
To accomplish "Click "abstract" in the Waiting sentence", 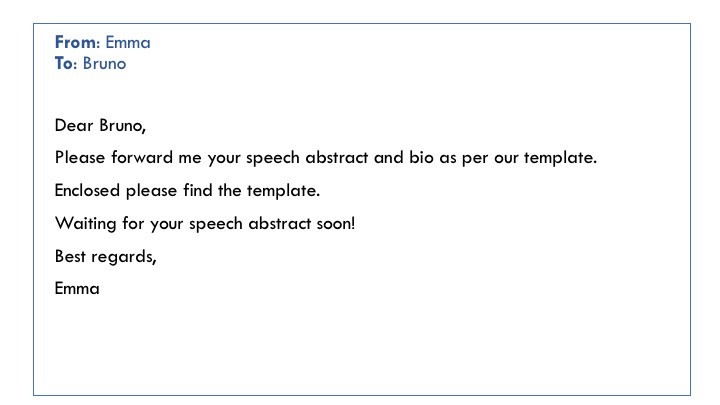I will pos(280,224).
